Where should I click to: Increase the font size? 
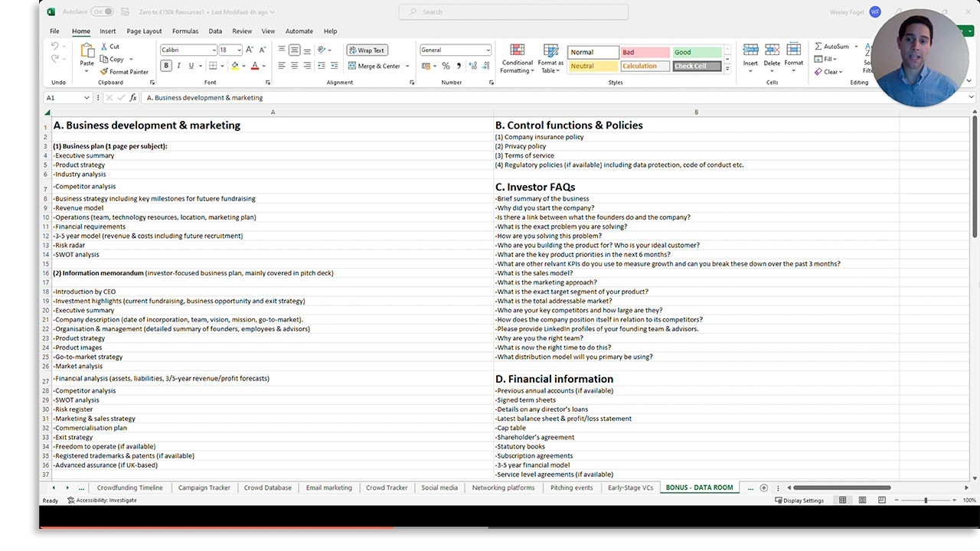(250, 51)
